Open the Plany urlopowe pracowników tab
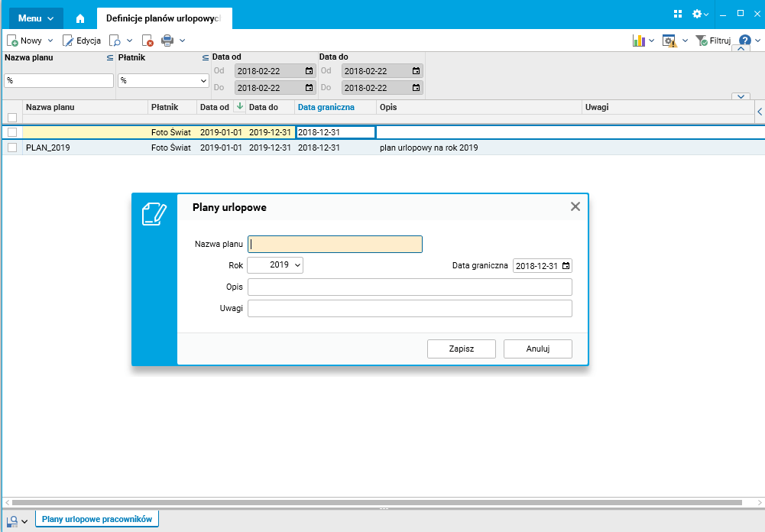 click(97, 519)
